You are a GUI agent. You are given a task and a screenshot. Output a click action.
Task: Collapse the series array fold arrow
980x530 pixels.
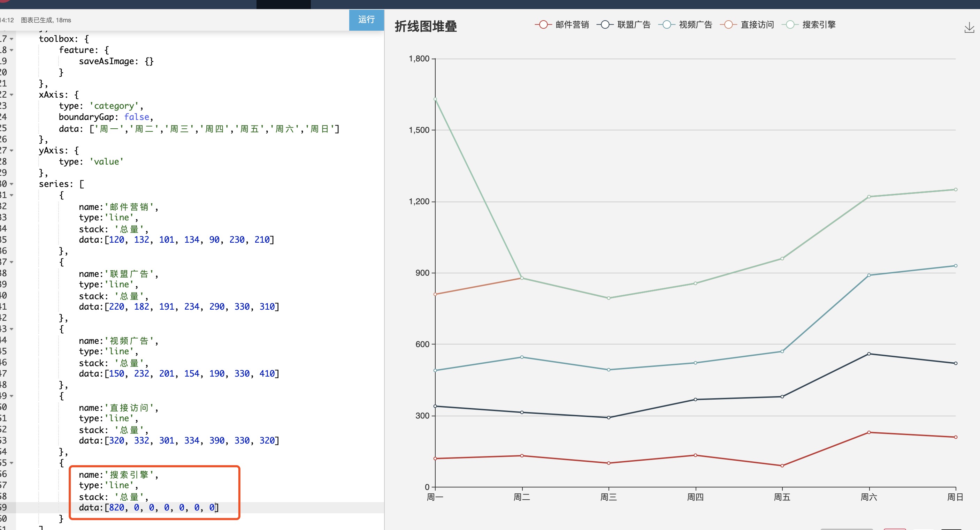(12, 184)
